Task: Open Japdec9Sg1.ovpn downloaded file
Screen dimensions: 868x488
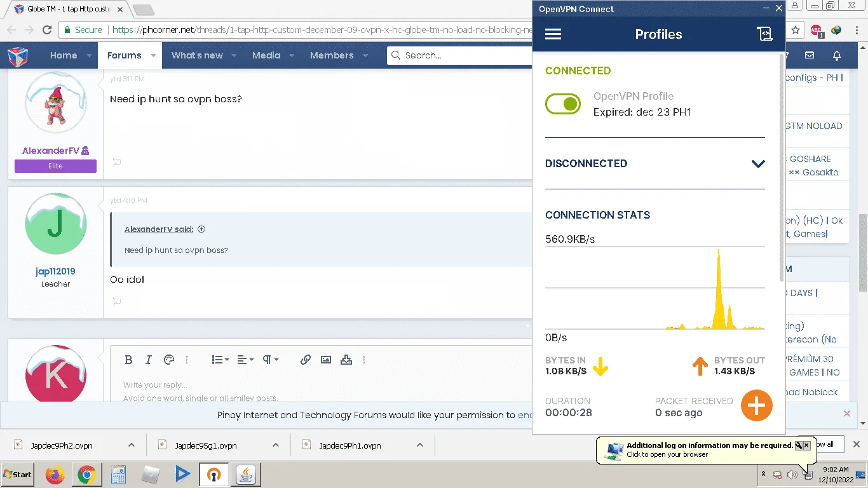Action: coord(206,445)
